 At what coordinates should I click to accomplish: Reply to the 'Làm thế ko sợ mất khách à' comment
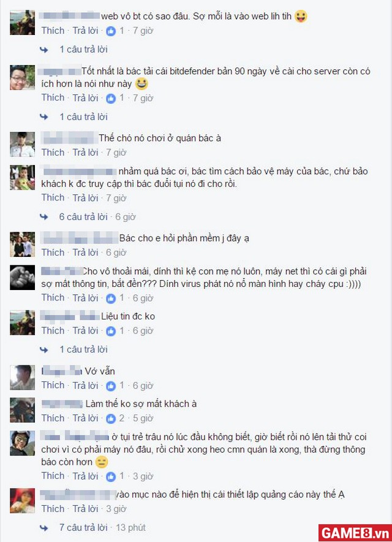tap(85, 418)
